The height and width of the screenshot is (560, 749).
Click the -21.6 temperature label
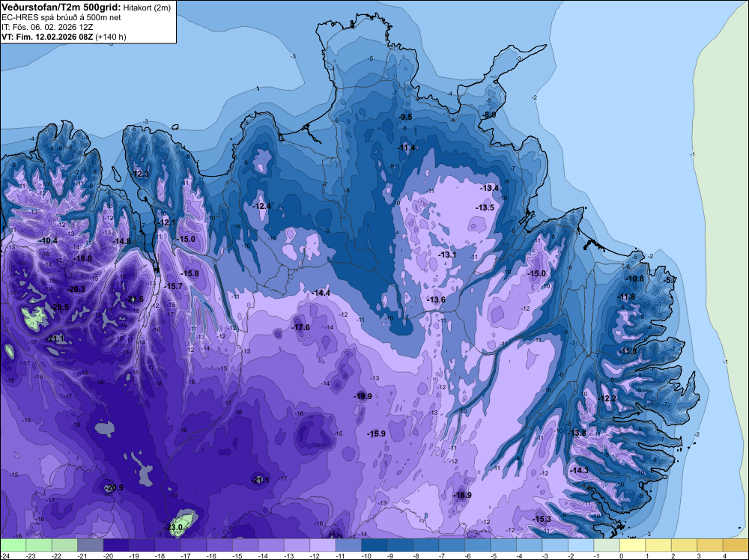(134, 299)
